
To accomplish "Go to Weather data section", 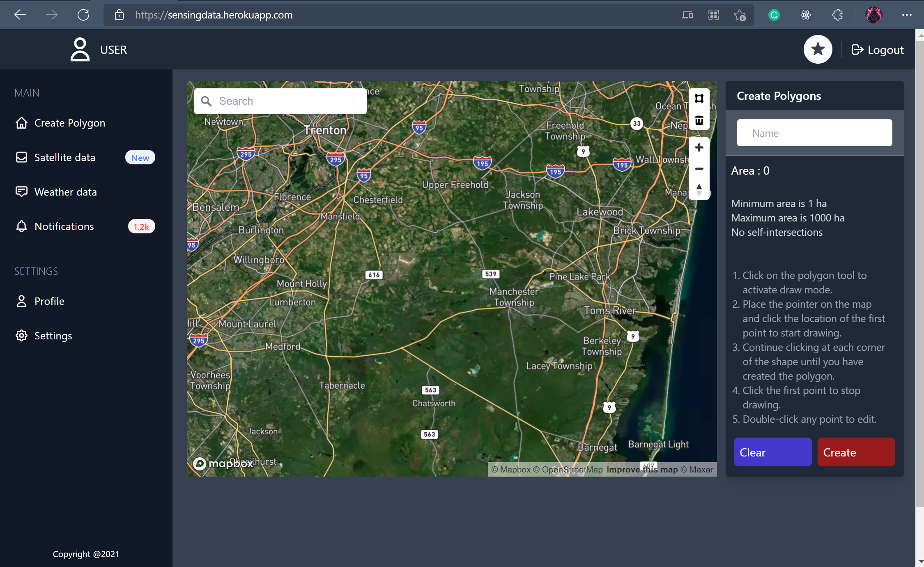I will click(65, 192).
